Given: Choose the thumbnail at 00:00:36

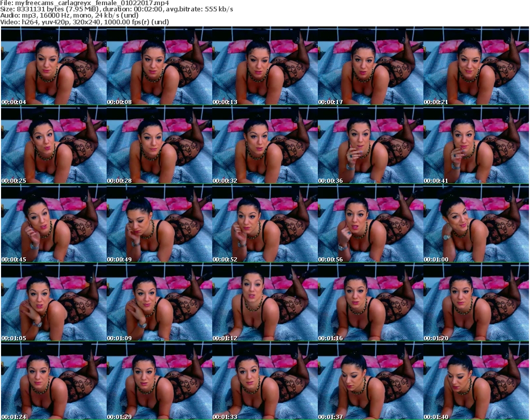Looking at the screenshot, I should 371,144.
